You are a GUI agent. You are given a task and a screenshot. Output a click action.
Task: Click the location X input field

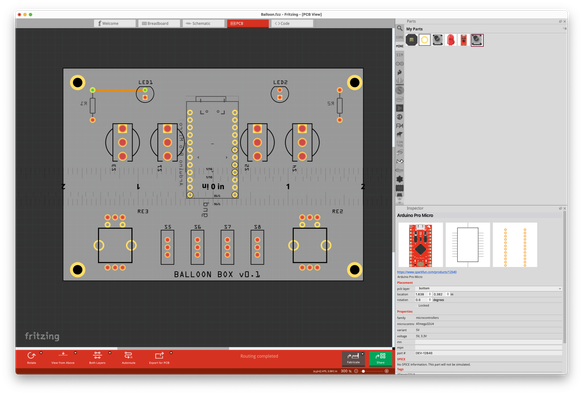pos(423,294)
